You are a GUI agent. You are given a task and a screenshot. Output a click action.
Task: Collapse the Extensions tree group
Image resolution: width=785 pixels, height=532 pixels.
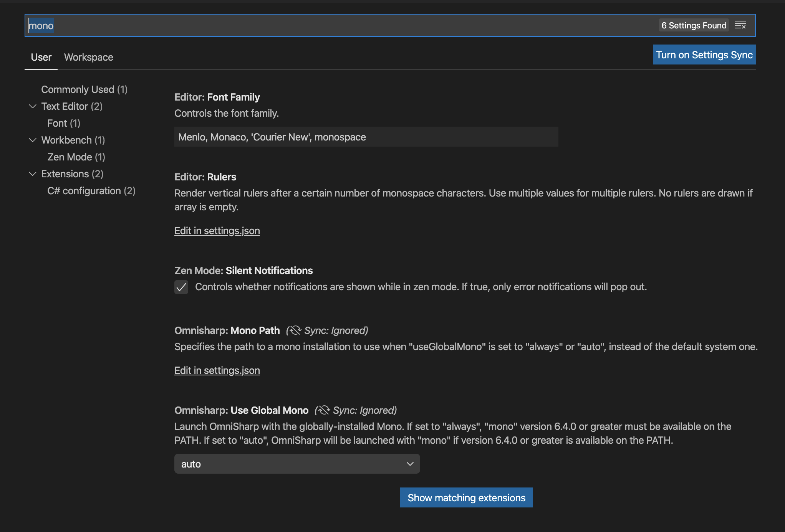(33, 174)
